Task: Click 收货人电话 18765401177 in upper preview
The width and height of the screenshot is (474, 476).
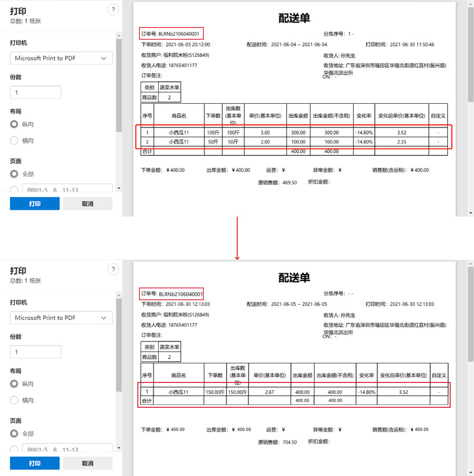Action: [x=169, y=65]
